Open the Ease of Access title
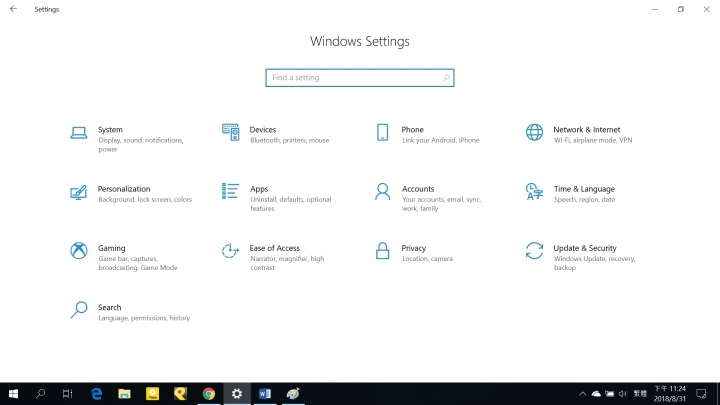 pyautogui.click(x=275, y=248)
